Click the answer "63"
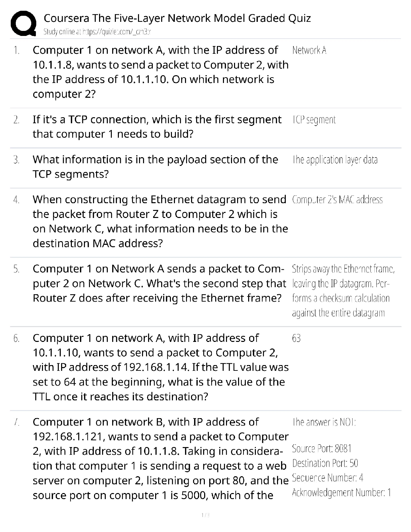 tap(296, 338)
